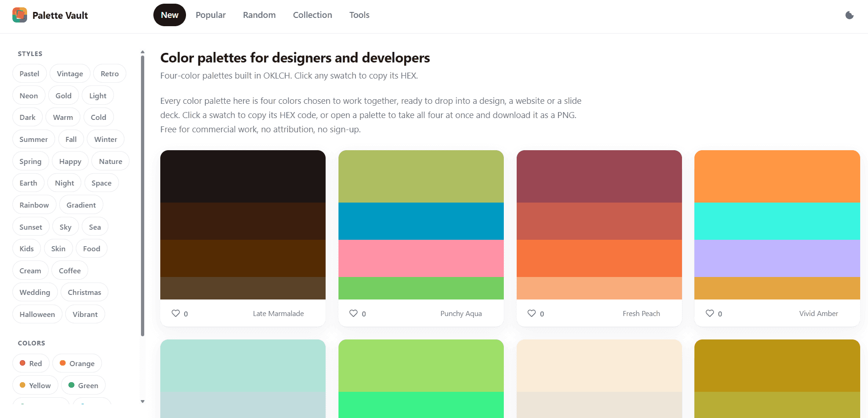
Task: Select the Sea chip
Action: 95,227
